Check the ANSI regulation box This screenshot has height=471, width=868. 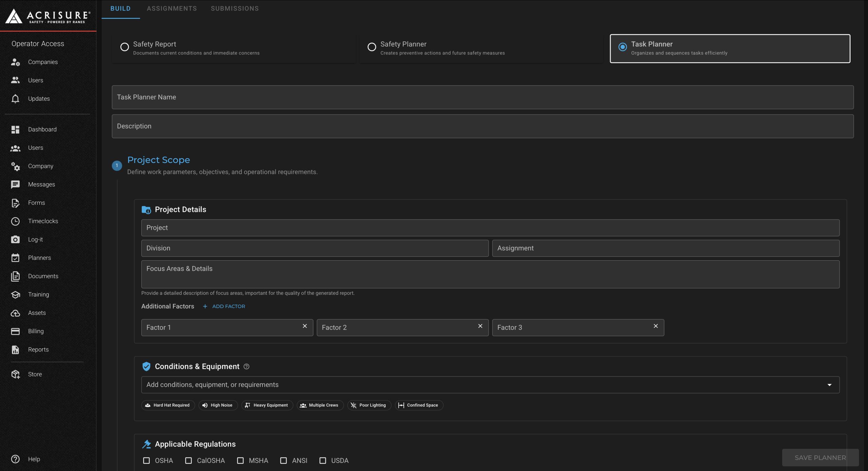coord(283,460)
